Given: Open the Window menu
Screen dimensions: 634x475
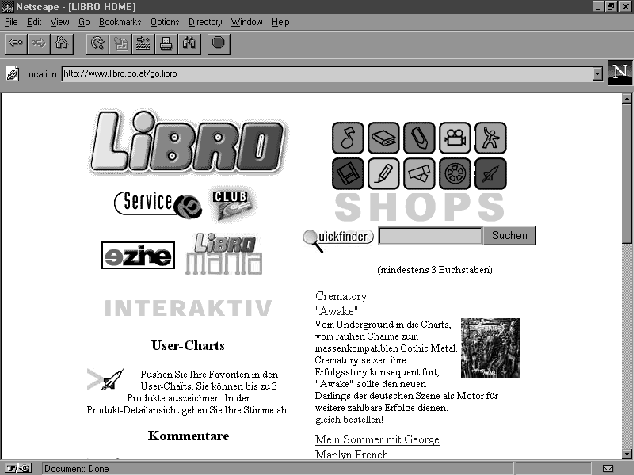Looking at the screenshot, I should click(x=247, y=22).
